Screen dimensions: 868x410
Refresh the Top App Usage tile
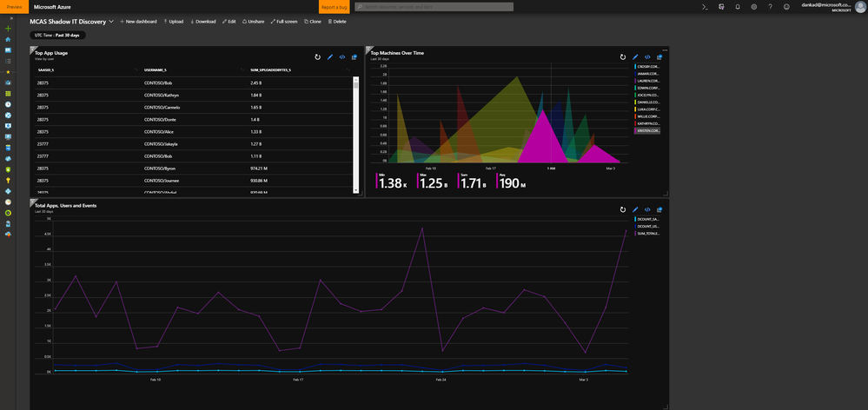(x=318, y=57)
